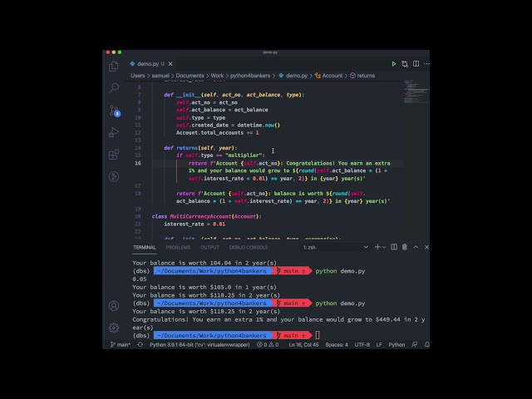Run Python file with green play button

tap(393, 64)
